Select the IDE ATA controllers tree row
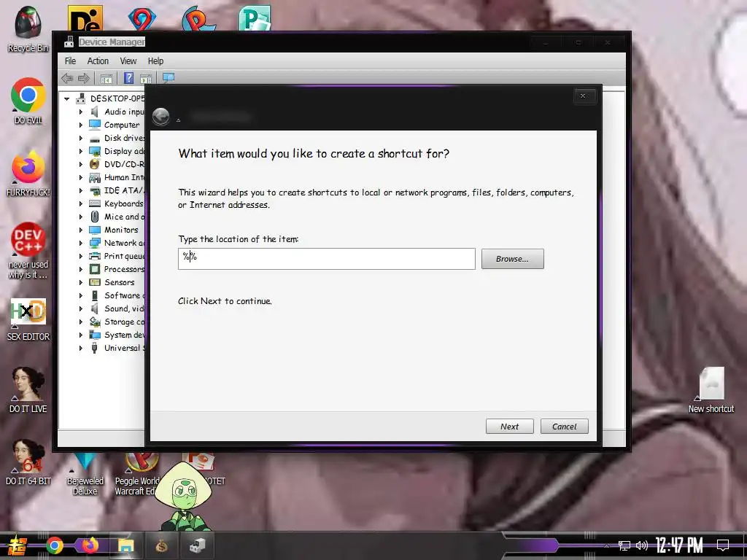This screenshot has width=747, height=560. (116, 190)
